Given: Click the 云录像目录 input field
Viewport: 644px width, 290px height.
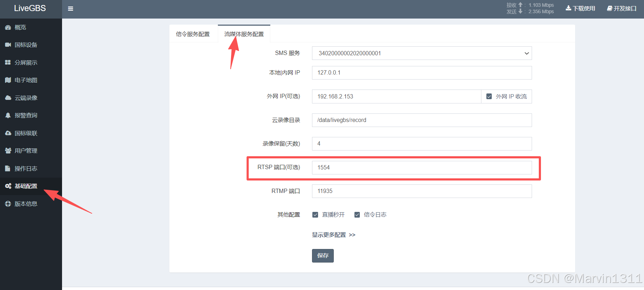Looking at the screenshot, I should click(422, 120).
